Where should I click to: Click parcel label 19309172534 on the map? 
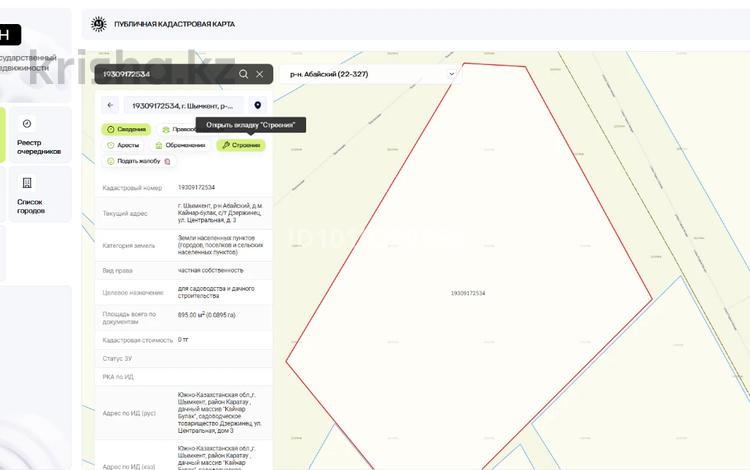pyautogui.click(x=468, y=293)
